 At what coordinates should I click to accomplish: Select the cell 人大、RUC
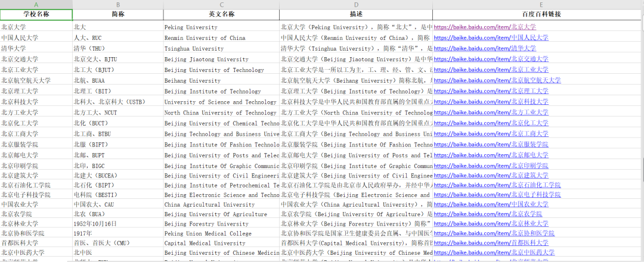pyautogui.click(x=118, y=38)
